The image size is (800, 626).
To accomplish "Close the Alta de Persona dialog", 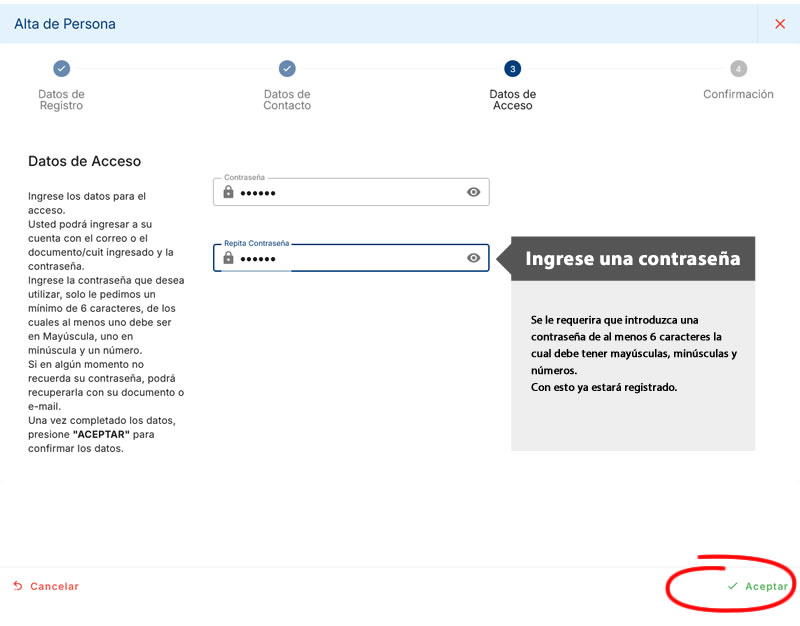I will coord(780,23).
